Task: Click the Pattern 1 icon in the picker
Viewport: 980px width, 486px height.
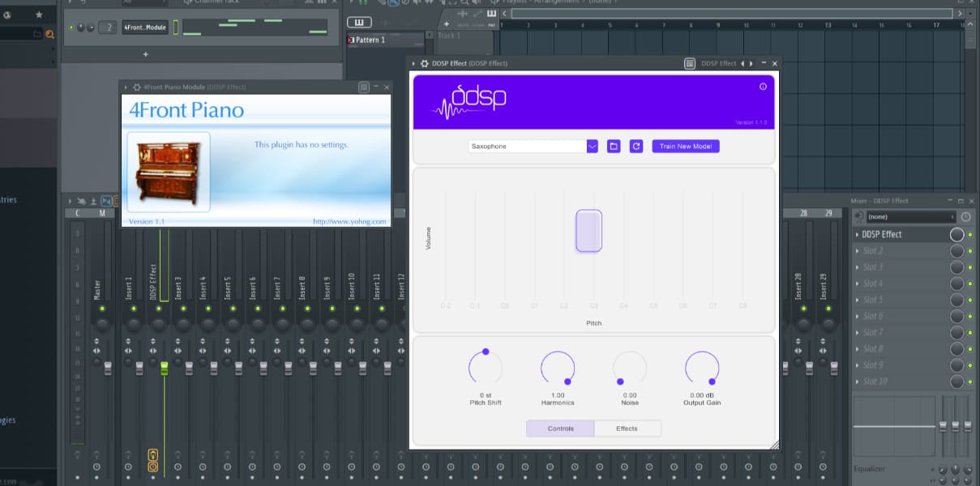Action: click(x=351, y=40)
